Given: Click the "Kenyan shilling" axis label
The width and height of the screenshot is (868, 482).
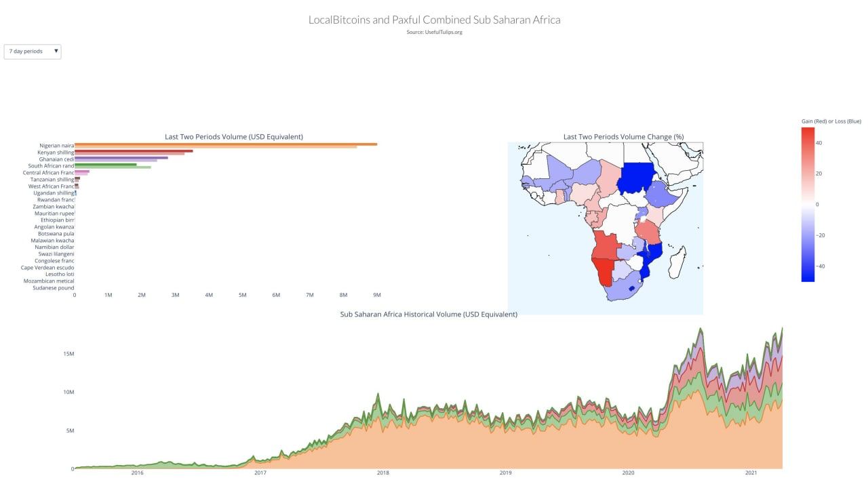Looking at the screenshot, I should tap(56, 153).
